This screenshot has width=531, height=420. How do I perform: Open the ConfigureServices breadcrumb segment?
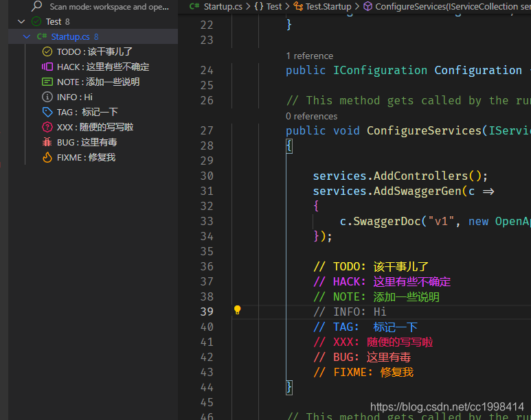point(453,6)
